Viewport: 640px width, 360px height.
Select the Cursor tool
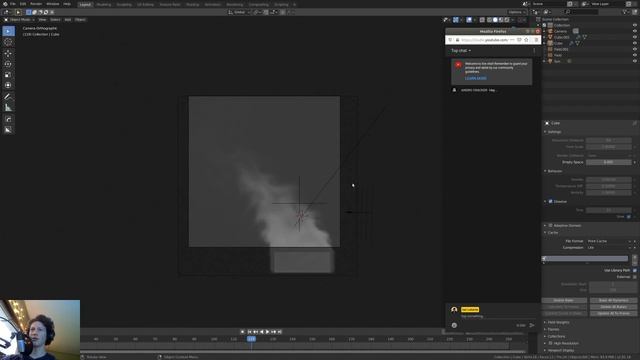tap(8, 42)
